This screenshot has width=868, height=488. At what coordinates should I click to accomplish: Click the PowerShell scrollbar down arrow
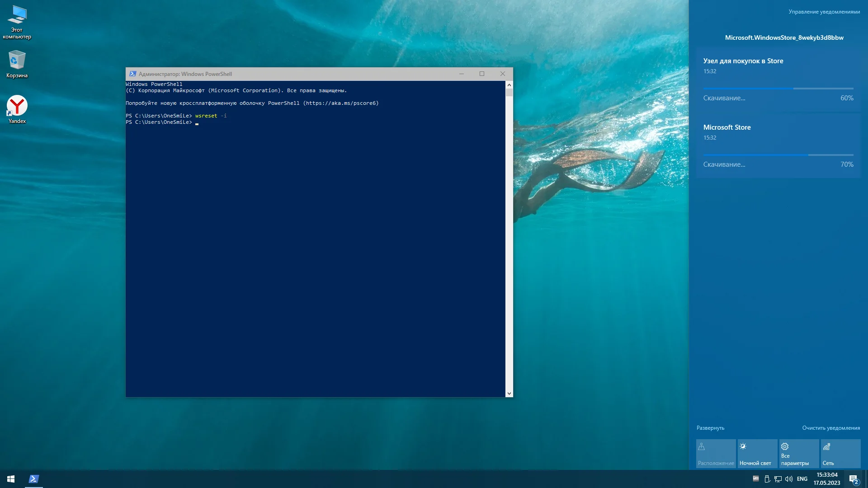509,394
